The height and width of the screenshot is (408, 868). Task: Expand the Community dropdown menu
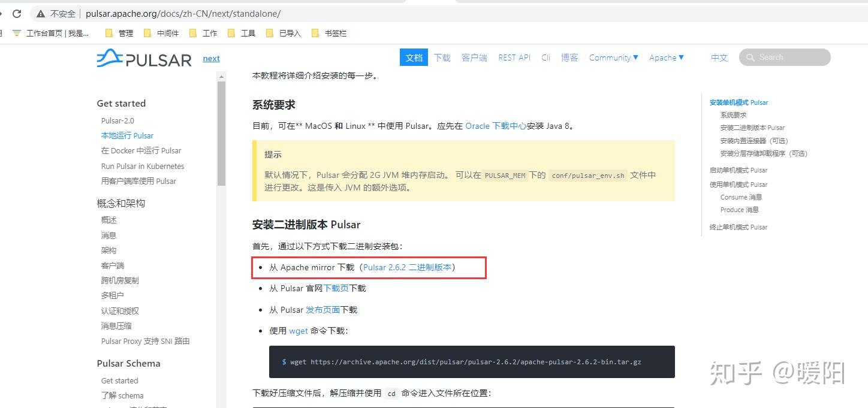click(x=613, y=57)
